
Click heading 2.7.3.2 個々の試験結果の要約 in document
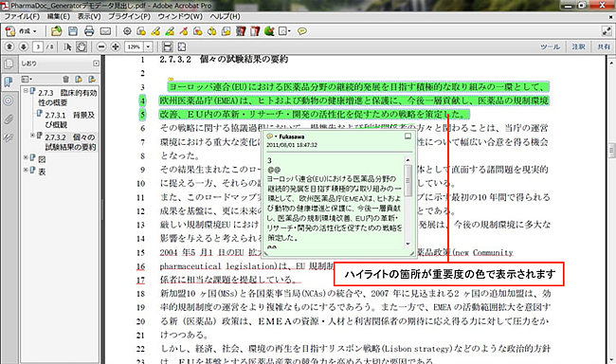tap(224, 60)
